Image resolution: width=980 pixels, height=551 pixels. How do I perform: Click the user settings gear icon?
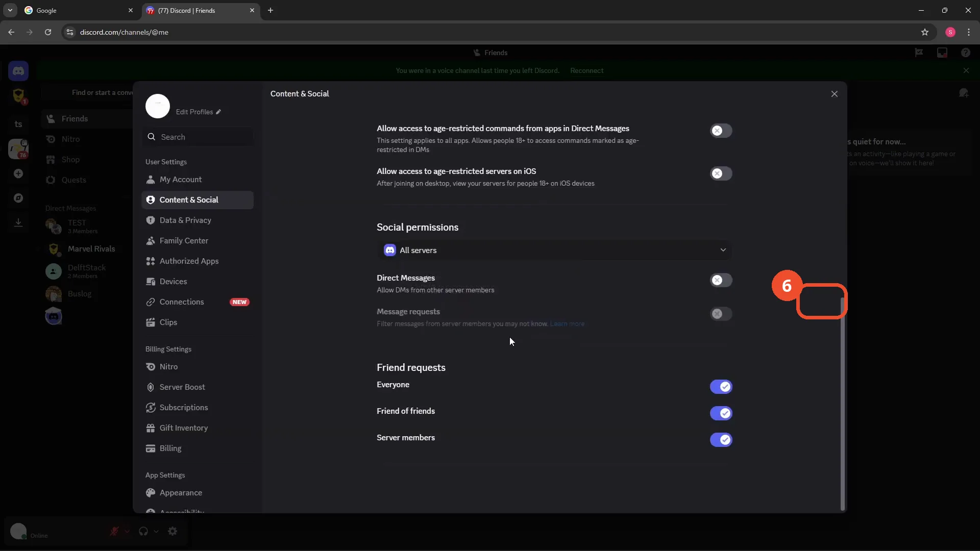pyautogui.click(x=173, y=531)
